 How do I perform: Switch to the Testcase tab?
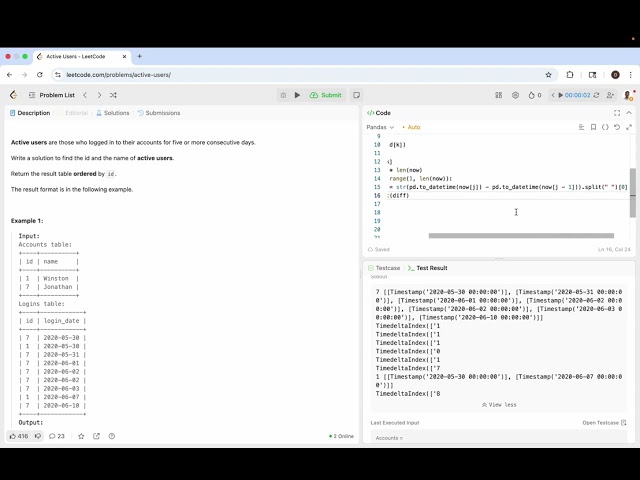click(384, 268)
